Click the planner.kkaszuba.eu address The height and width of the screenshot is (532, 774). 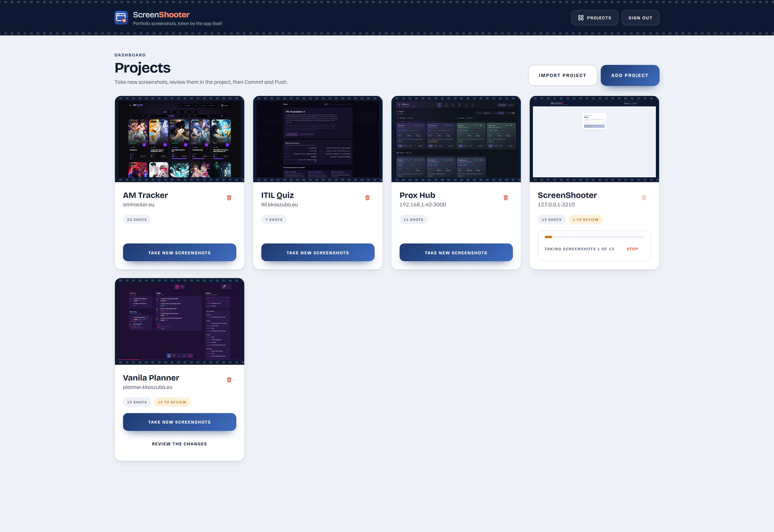148,387
